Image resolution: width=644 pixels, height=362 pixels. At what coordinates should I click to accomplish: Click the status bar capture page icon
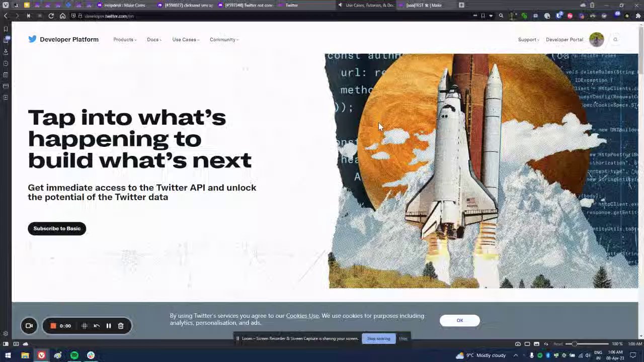point(518,344)
